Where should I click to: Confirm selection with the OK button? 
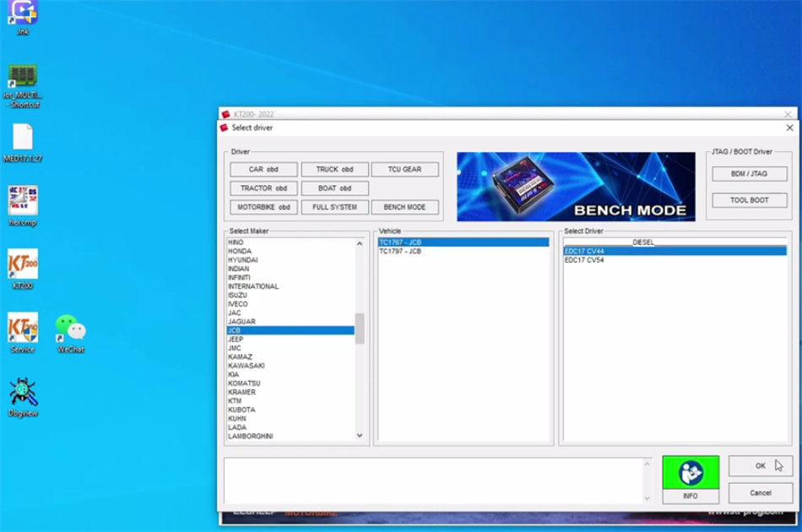(761, 465)
